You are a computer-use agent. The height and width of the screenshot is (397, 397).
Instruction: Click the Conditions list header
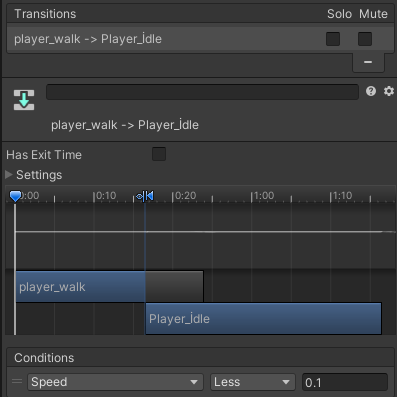(200, 358)
